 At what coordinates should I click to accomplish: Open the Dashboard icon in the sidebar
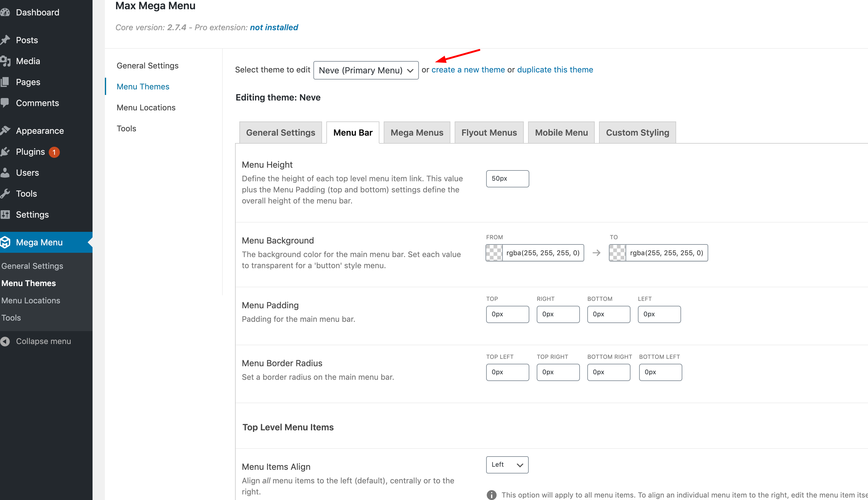6,12
